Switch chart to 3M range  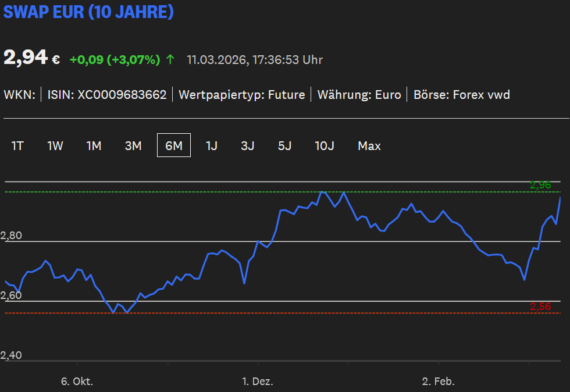tap(133, 145)
